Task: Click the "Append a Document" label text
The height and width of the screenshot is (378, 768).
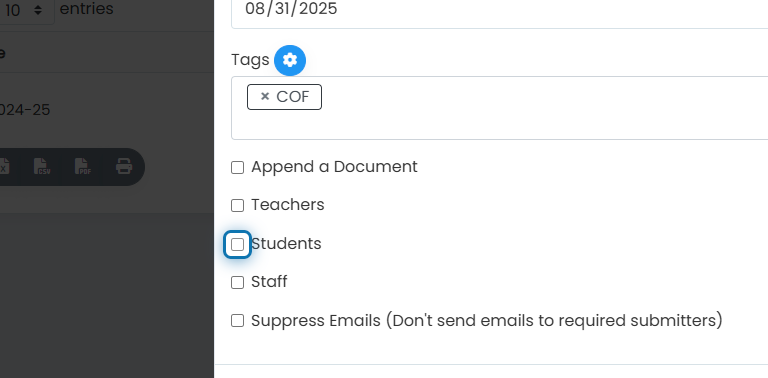Action: tap(334, 167)
